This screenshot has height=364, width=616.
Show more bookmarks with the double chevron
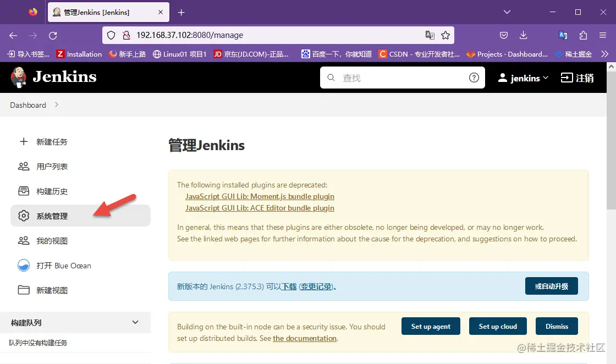point(604,54)
